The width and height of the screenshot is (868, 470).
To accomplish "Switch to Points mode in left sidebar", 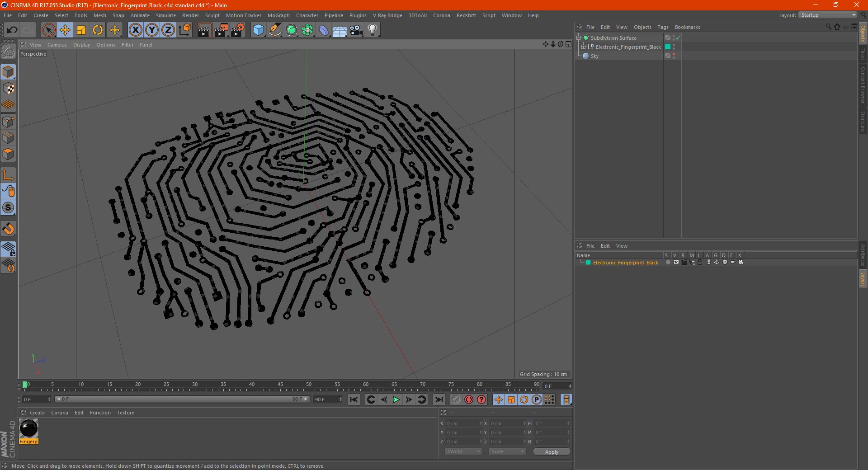I will (8, 122).
